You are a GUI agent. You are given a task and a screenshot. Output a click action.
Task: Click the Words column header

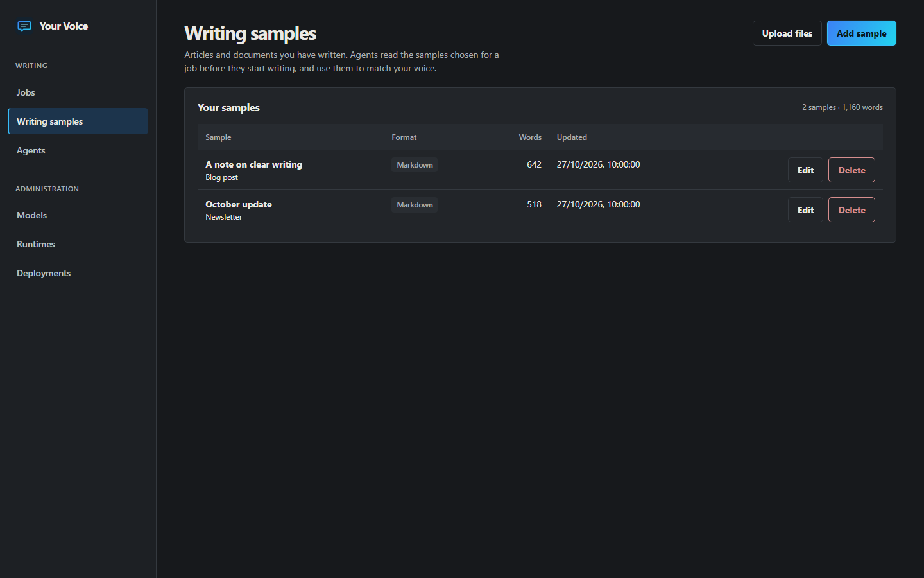point(530,137)
